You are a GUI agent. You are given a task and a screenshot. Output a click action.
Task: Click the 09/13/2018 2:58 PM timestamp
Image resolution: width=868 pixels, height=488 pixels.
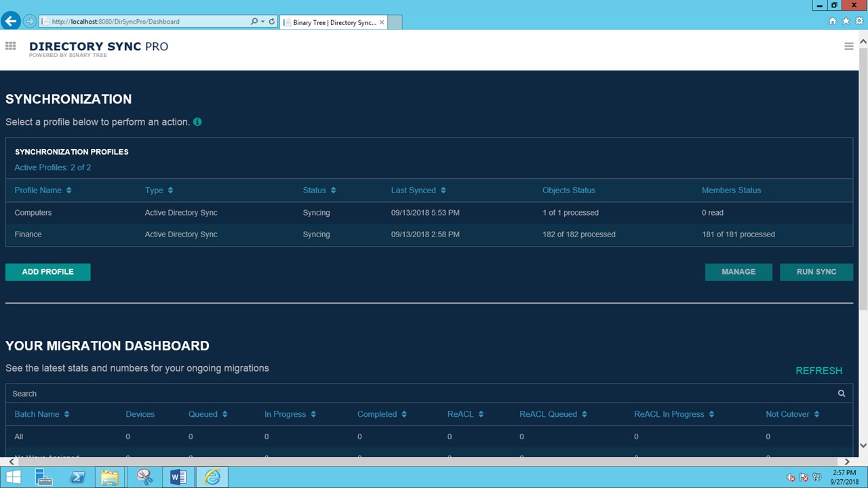tap(425, 235)
